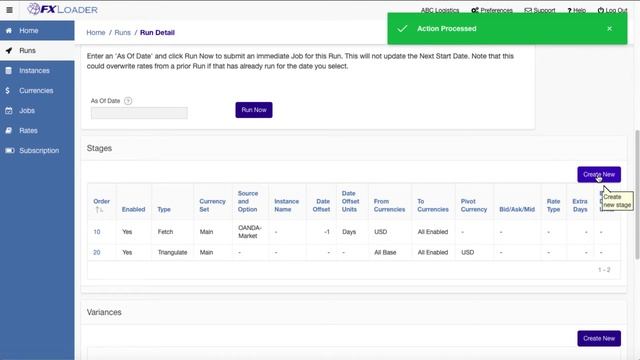The height and width of the screenshot is (360, 640).
Task: Sort by Extra Days column header
Action: tap(580, 205)
